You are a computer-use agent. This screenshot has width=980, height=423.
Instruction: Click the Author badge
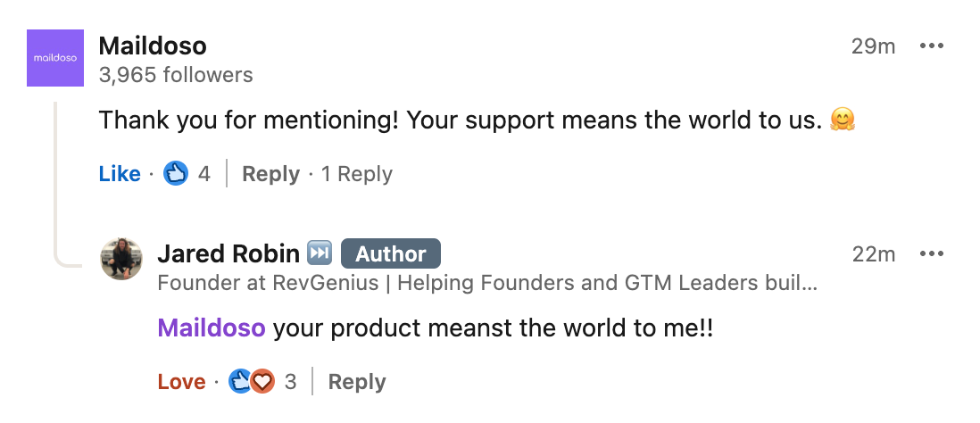391,253
